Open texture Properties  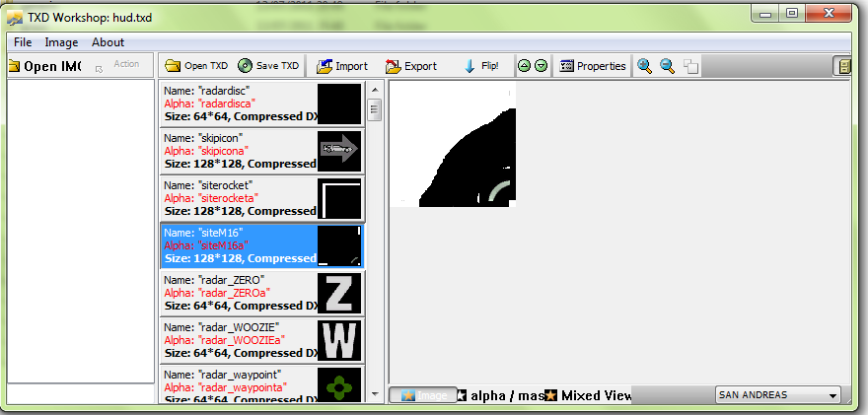pyautogui.click(x=593, y=66)
